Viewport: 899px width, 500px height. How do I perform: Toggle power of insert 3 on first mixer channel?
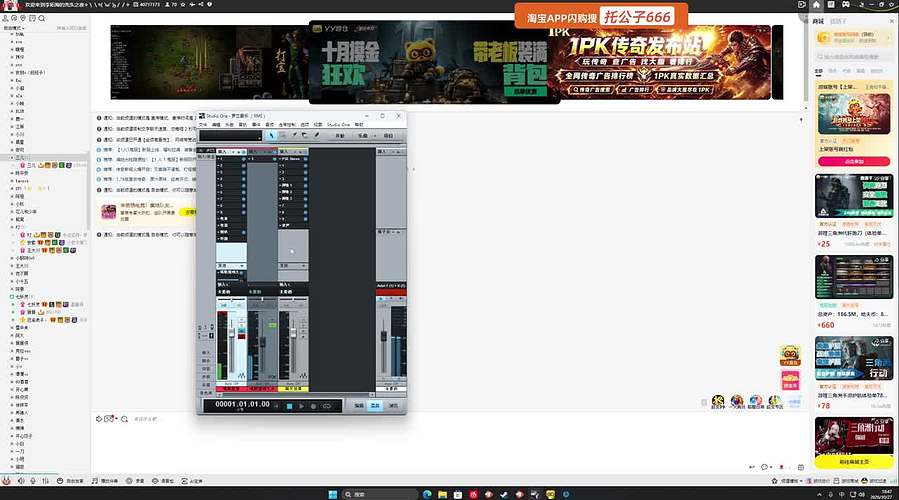click(244, 172)
